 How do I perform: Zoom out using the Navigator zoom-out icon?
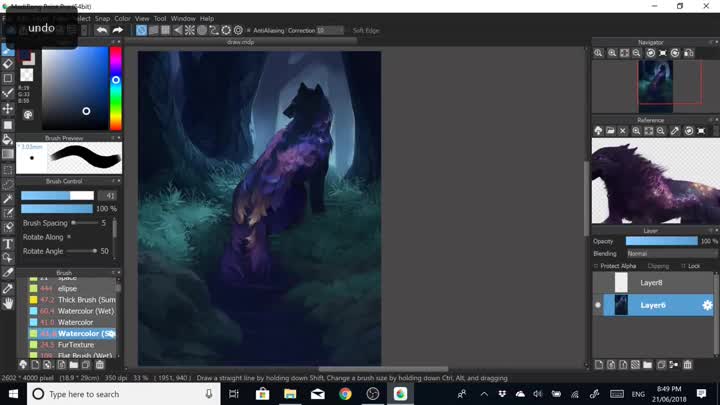tap(636, 53)
